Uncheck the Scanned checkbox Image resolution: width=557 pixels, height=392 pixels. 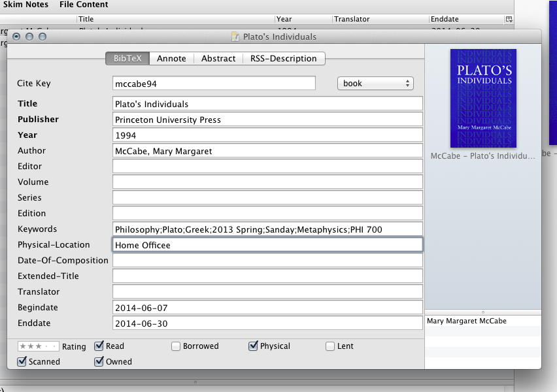click(22, 361)
